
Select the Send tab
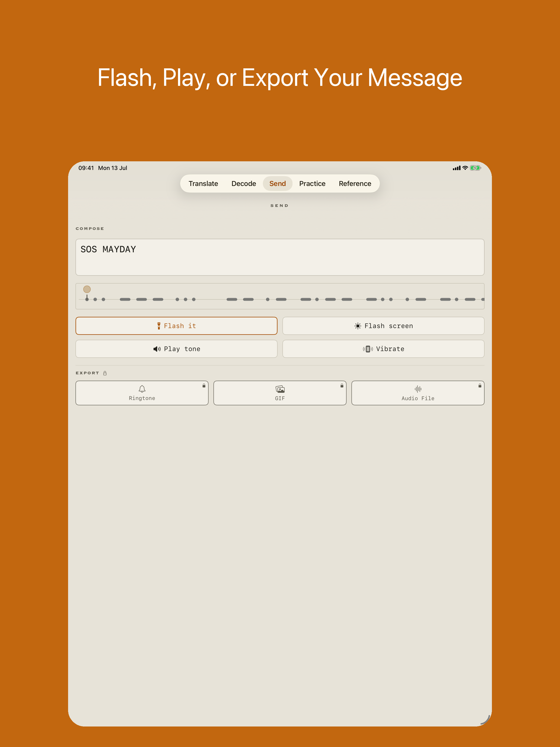tap(277, 183)
